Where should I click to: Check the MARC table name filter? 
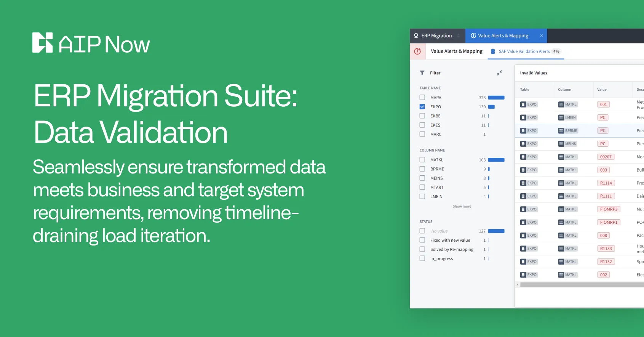(422, 134)
